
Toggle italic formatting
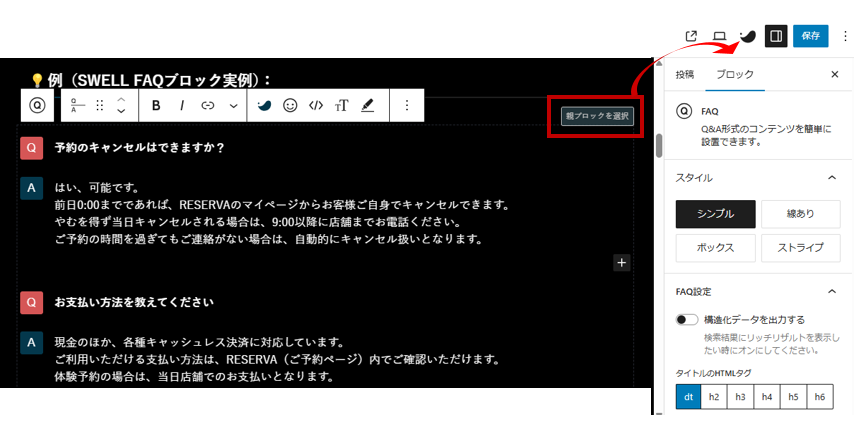click(183, 106)
